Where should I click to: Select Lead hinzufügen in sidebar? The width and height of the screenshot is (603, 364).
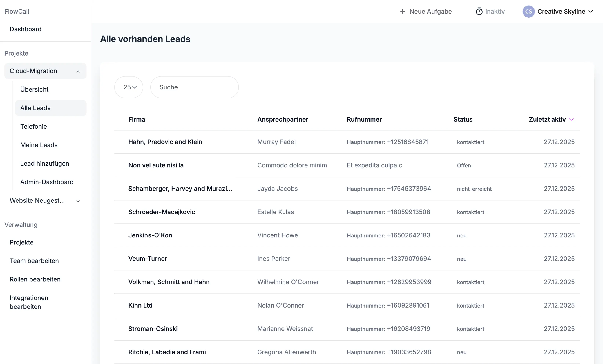pos(45,163)
